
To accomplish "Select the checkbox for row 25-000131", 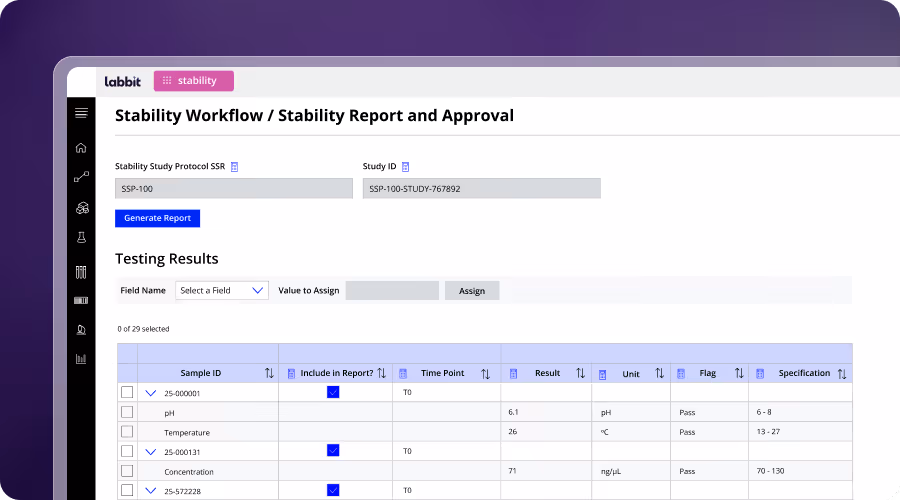I will tap(127, 451).
